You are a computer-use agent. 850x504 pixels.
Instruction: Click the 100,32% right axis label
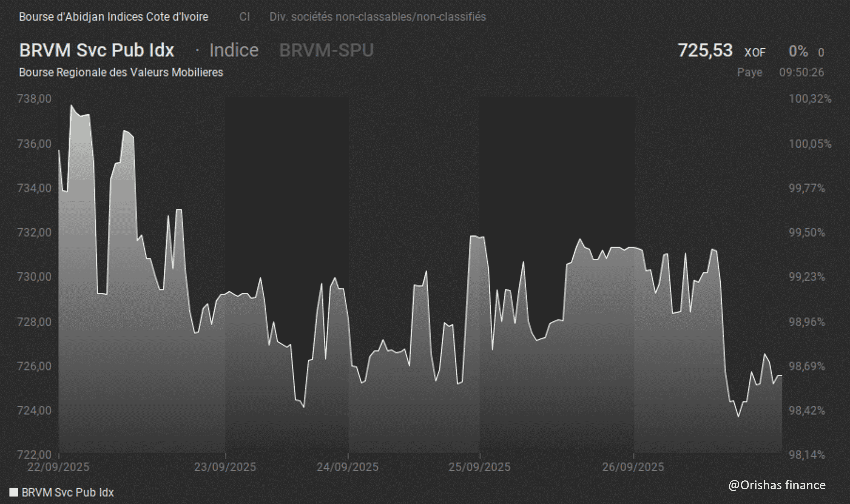coord(810,99)
